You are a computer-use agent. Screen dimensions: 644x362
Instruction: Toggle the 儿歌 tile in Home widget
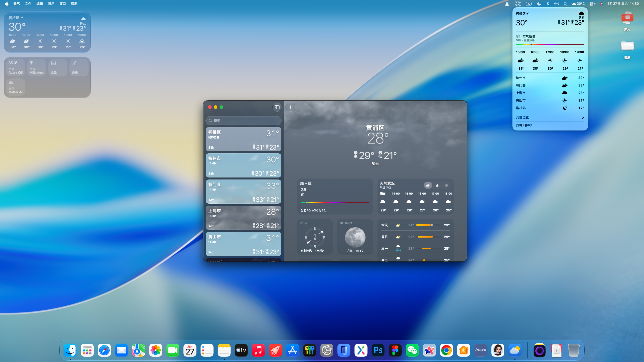(x=58, y=67)
